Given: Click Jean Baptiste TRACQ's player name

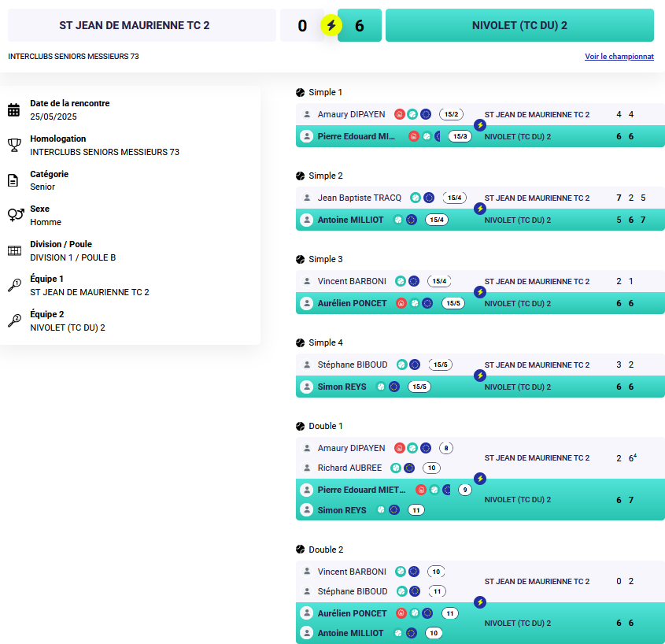Looking at the screenshot, I should pyautogui.click(x=359, y=198).
